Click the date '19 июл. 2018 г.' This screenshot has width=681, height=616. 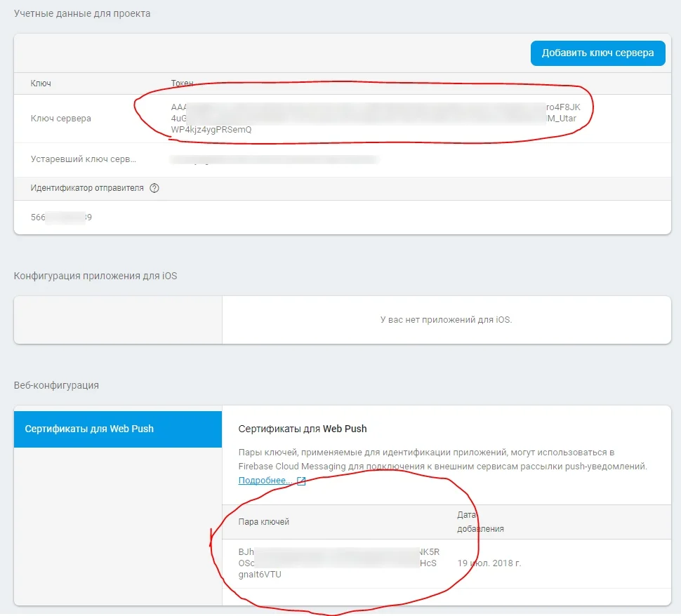coord(489,563)
